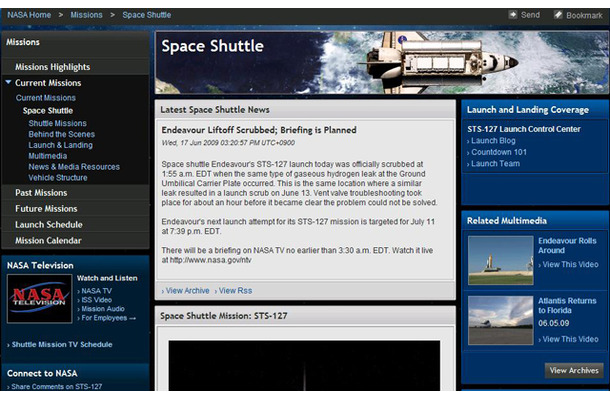The image size is (610, 400).
Task: Click Endeavour Rolls Around video thumbnail
Action: coord(501,260)
